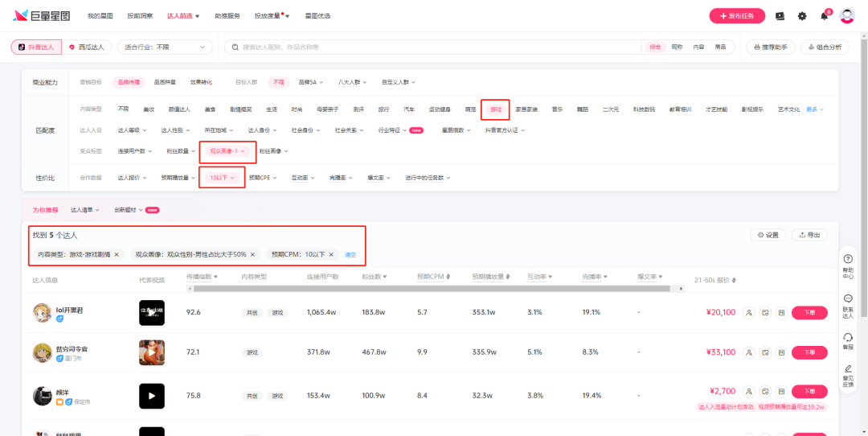Expand the 适合行业 dropdown
This screenshot has width=868, height=436.
click(165, 47)
